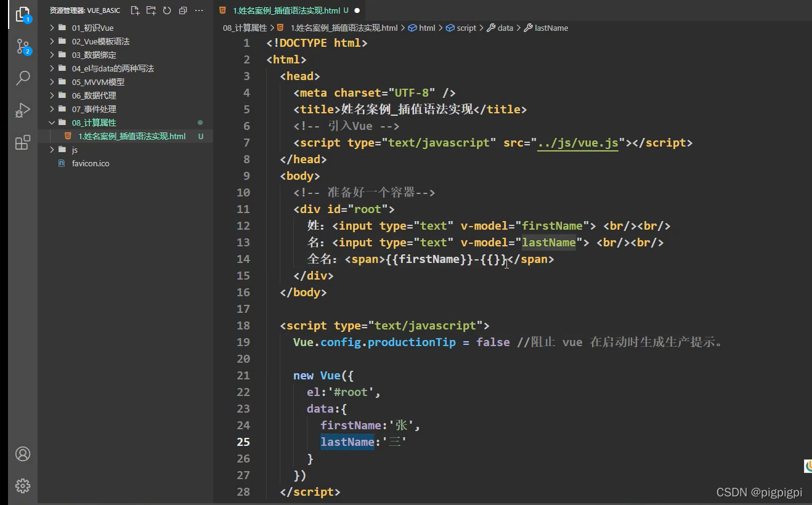Click firstName in the data object

coord(351,426)
